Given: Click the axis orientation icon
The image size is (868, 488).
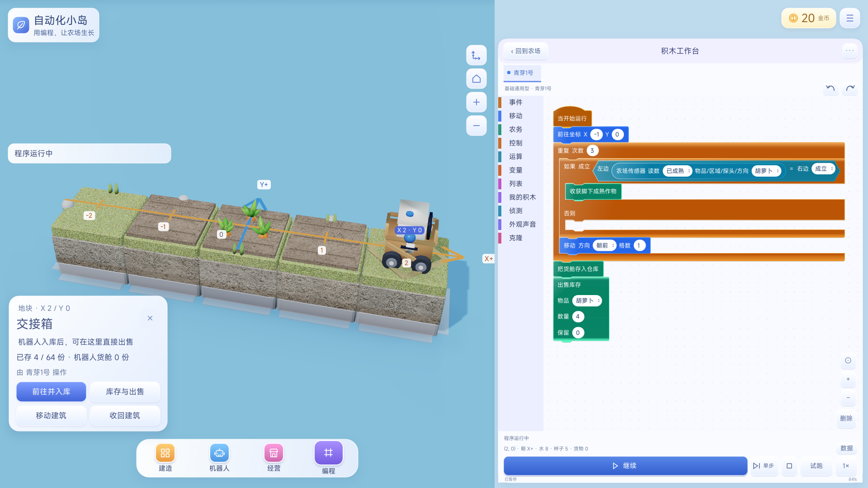Looking at the screenshot, I should point(476,56).
